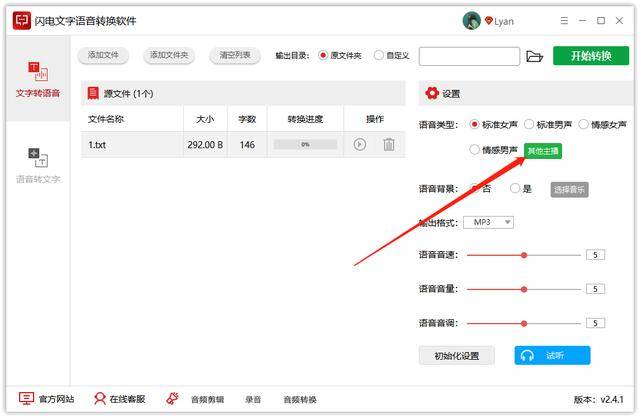Click the 试听 preview button
The width and height of the screenshot is (640, 418).
point(552,356)
